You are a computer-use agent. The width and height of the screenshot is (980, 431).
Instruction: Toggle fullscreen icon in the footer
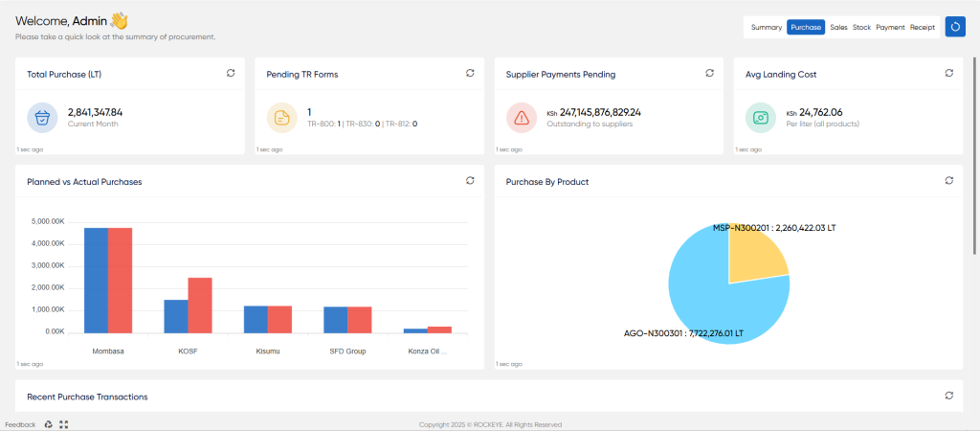tap(63, 424)
